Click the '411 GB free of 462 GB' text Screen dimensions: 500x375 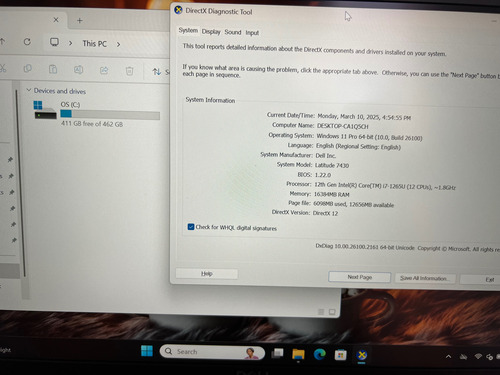(x=92, y=124)
